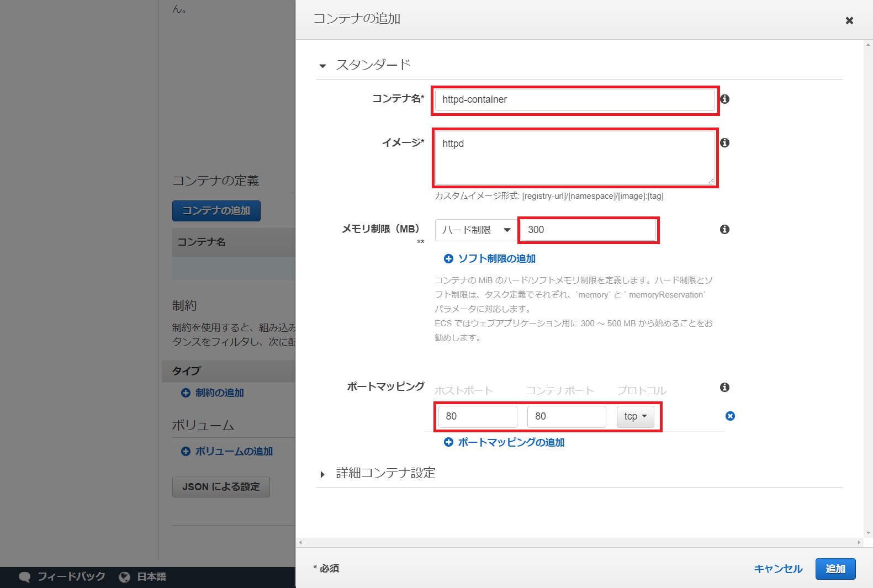Image resolution: width=873 pixels, height=588 pixels.
Task: Click ソフト制限の追加 link
Action: point(496,258)
